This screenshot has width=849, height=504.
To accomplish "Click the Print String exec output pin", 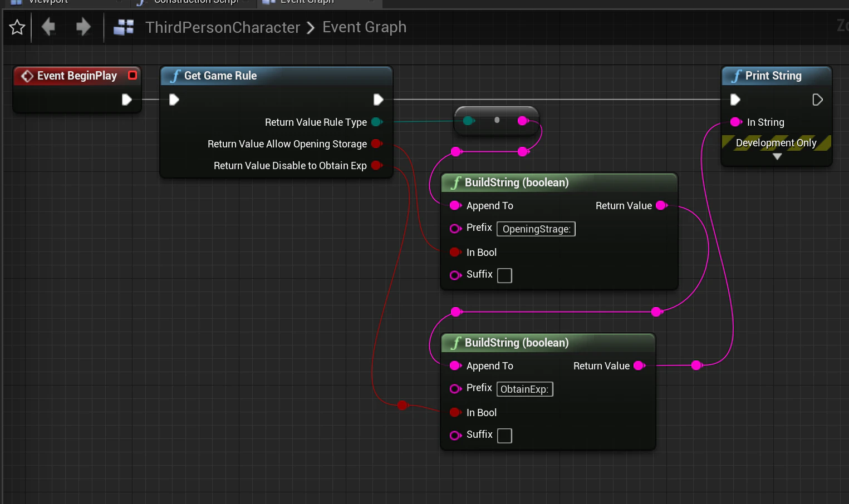I will (x=817, y=100).
